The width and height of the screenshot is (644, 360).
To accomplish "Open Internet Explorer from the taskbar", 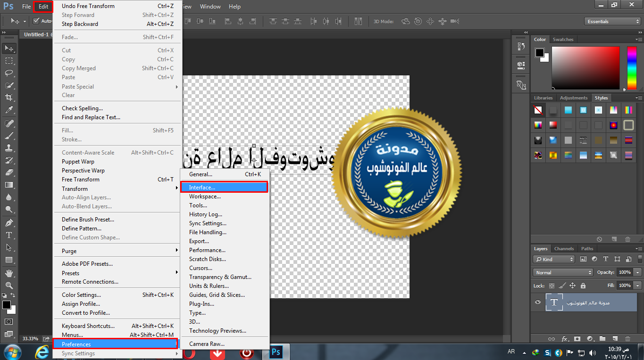I will pos(43,352).
